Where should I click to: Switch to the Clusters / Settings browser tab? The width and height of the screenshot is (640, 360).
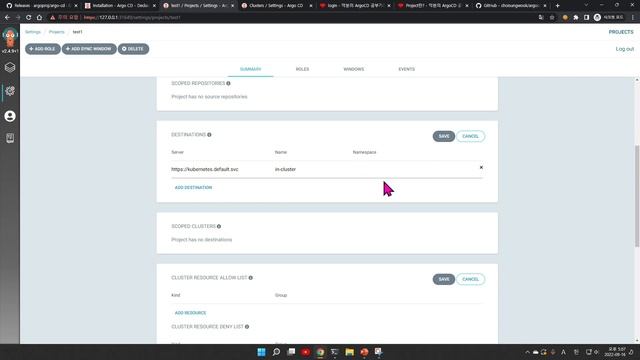[276, 6]
